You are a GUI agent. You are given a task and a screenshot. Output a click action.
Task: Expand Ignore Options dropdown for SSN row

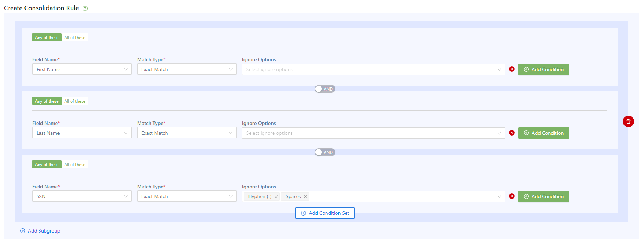click(499, 197)
